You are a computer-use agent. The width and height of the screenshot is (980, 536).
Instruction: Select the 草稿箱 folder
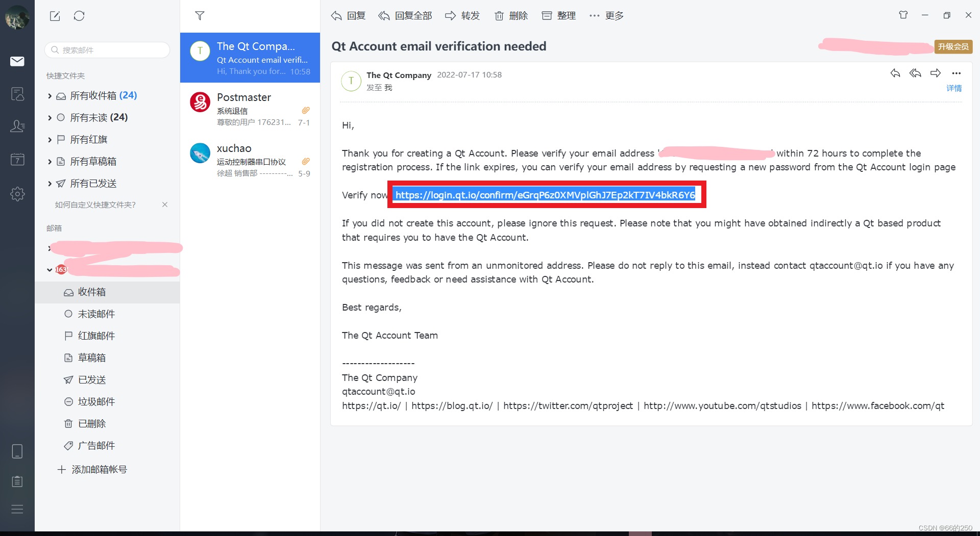(107, 358)
